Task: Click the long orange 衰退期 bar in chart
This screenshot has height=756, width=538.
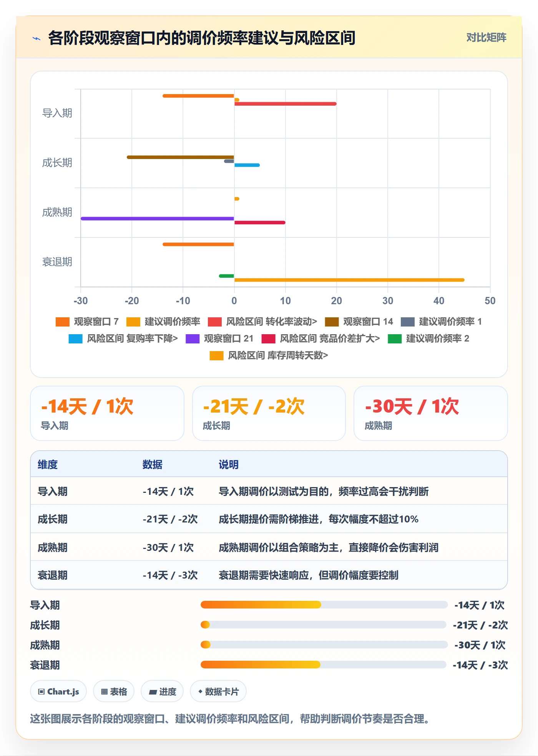Action: tap(349, 280)
